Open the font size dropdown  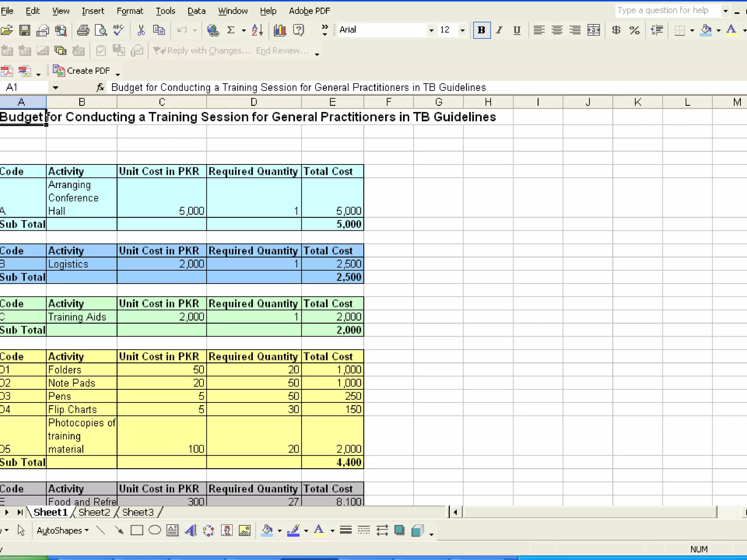click(462, 30)
